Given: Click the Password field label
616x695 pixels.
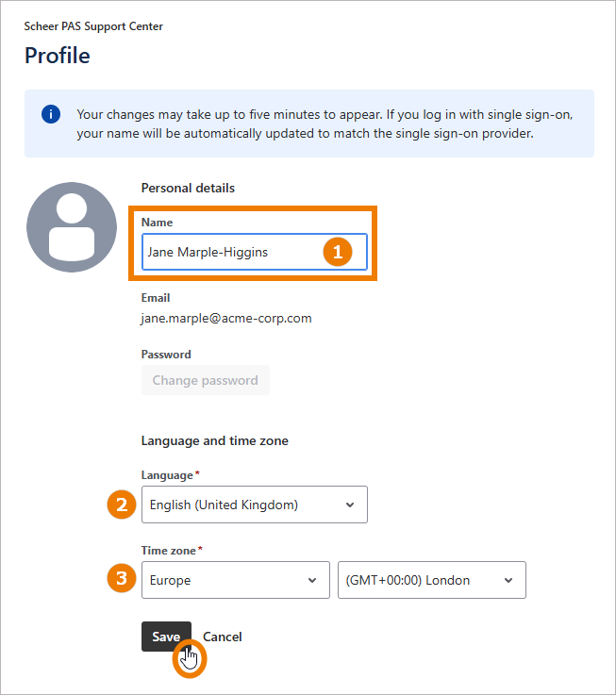Looking at the screenshot, I should (x=166, y=355).
